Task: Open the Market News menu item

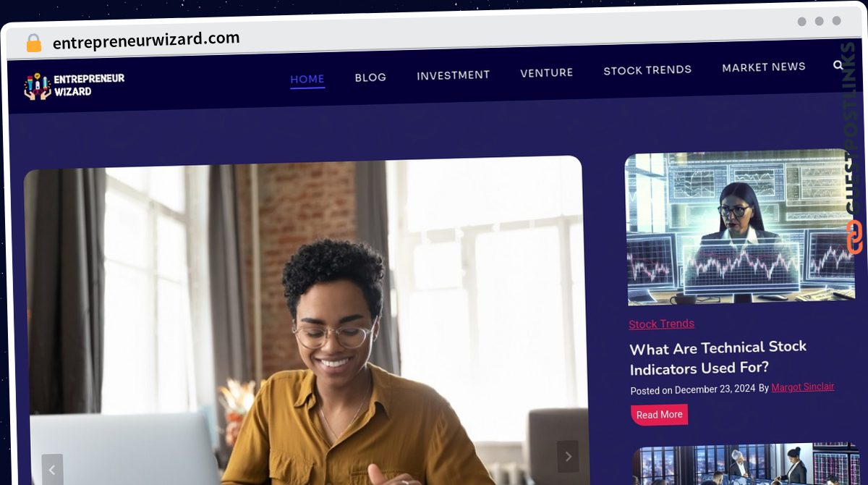Action: click(764, 67)
